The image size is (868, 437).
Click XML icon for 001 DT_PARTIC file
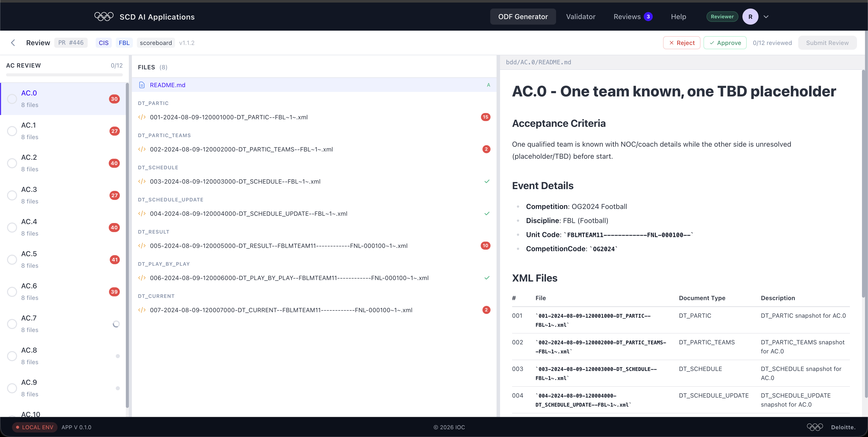(x=142, y=117)
